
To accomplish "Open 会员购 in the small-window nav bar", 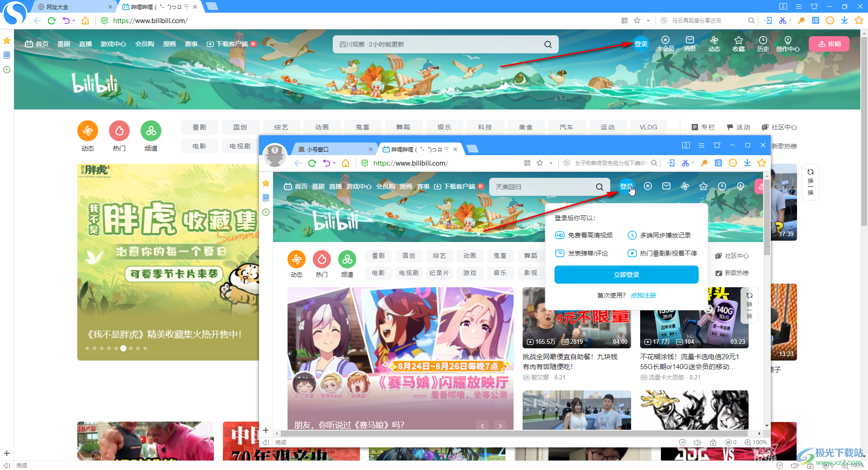I will click(x=386, y=186).
